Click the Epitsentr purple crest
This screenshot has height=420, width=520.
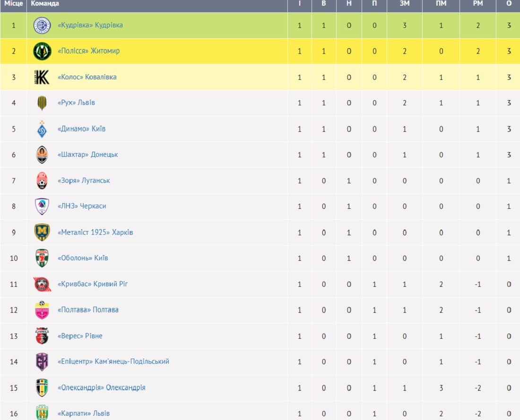point(42,362)
